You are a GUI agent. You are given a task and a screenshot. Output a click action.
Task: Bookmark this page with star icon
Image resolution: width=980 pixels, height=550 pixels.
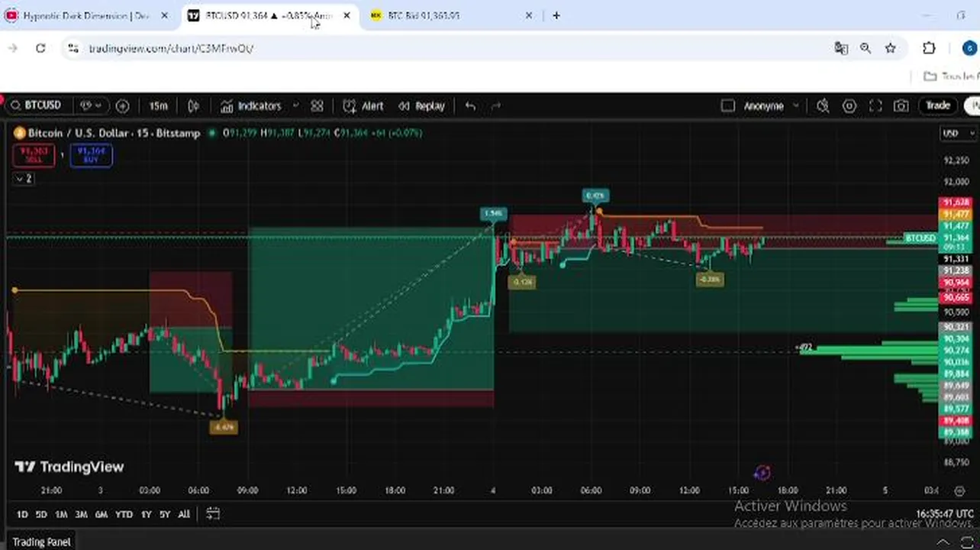890,48
